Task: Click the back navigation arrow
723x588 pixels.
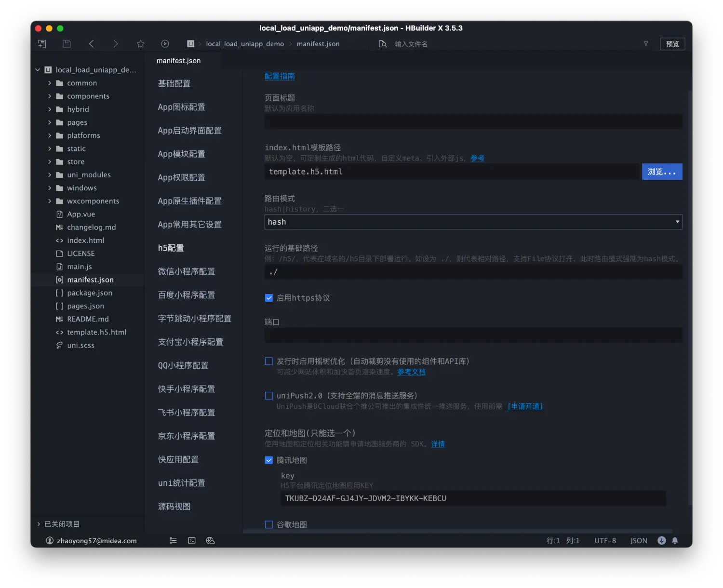Action: (91, 44)
